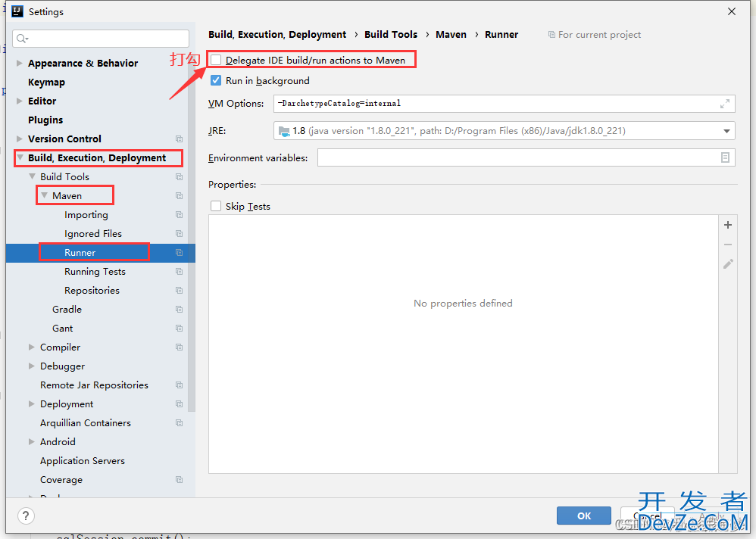Open Gant settings
Image resolution: width=756 pixels, height=539 pixels.
pyautogui.click(x=63, y=328)
